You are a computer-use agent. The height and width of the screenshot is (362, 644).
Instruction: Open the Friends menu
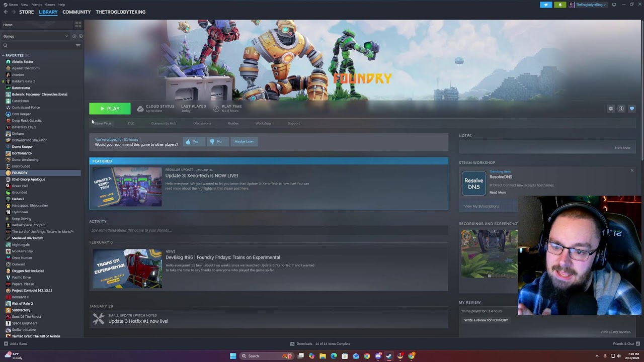pyautogui.click(x=37, y=5)
